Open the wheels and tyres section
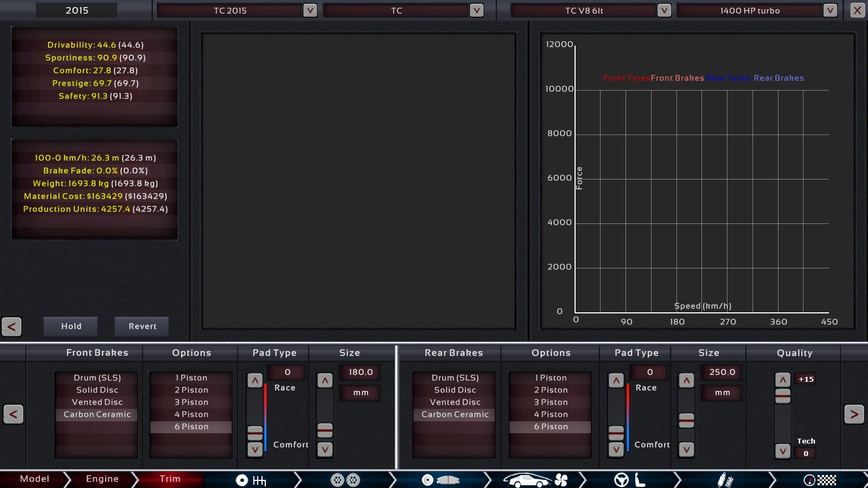Screen dimensions: 868x488 (345, 480)
